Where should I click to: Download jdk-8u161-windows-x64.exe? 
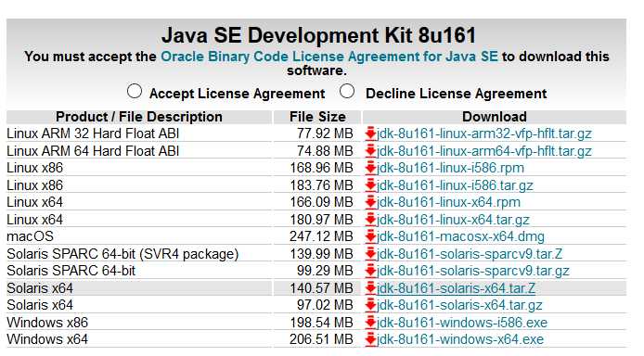pyautogui.click(x=460, y=339)
